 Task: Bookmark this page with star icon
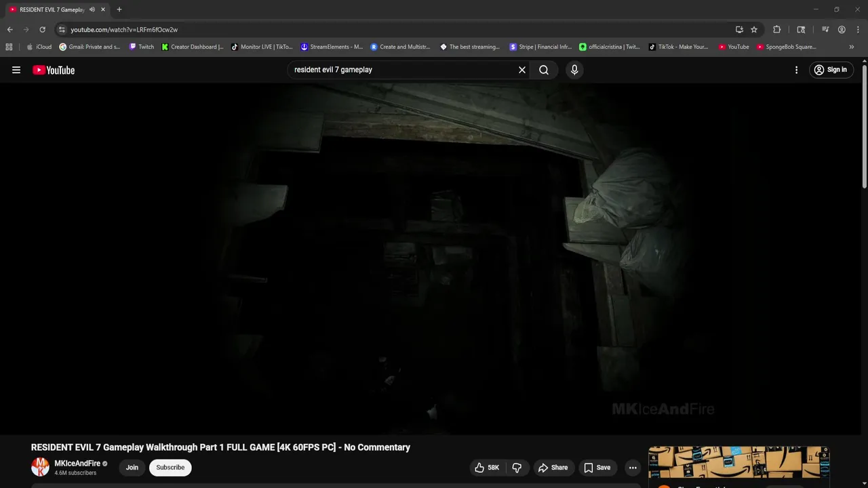pyautogui.click(x=754, y=30)
